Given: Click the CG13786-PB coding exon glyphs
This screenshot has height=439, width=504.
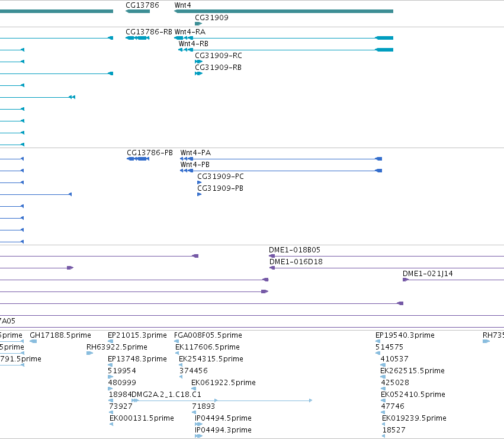Looking at the screenshot, I should (138, 159).
